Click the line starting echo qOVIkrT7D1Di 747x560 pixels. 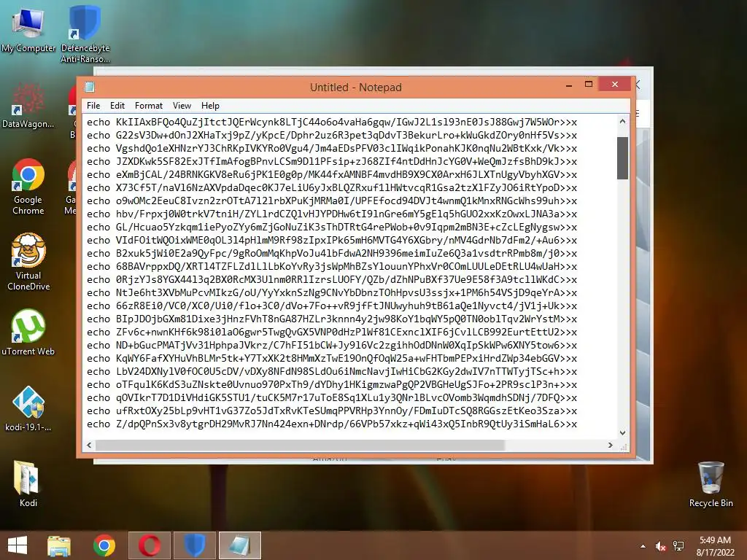pyautogui.click(x=332, y=397)
